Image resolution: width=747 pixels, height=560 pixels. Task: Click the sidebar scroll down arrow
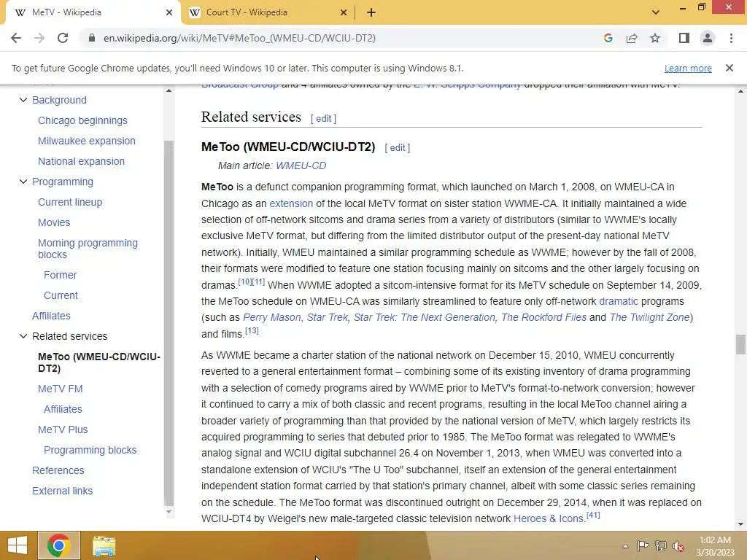169,513
